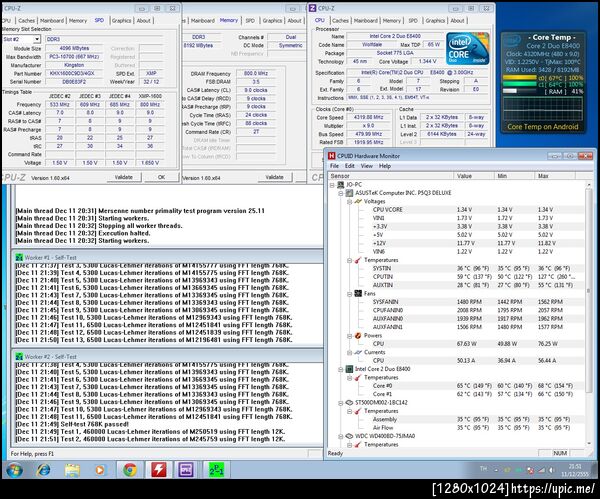The width and height of the screenshot is (600, 499).
Task: Switch to Caches tab in CPU-Z CPU window
Action: (340, 21)
